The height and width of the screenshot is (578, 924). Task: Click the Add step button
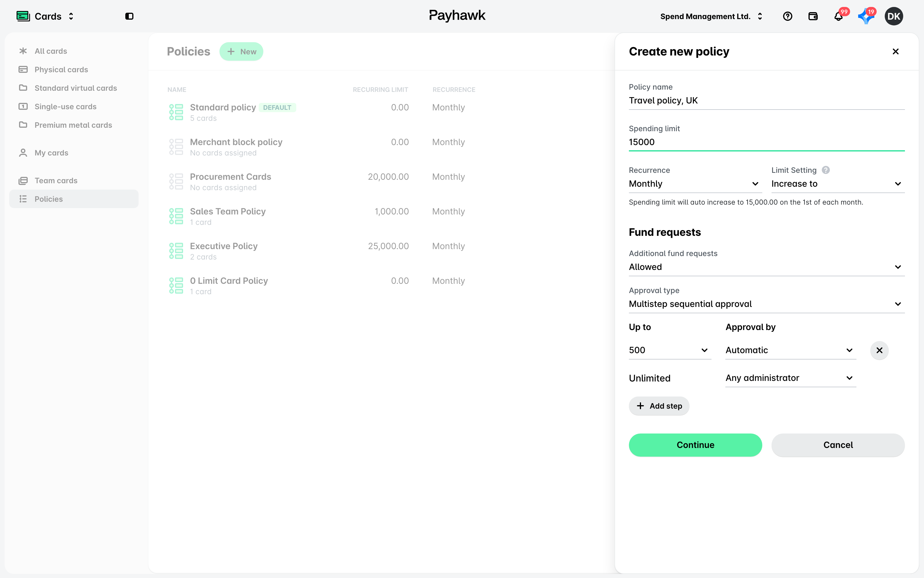pos(659,406)
